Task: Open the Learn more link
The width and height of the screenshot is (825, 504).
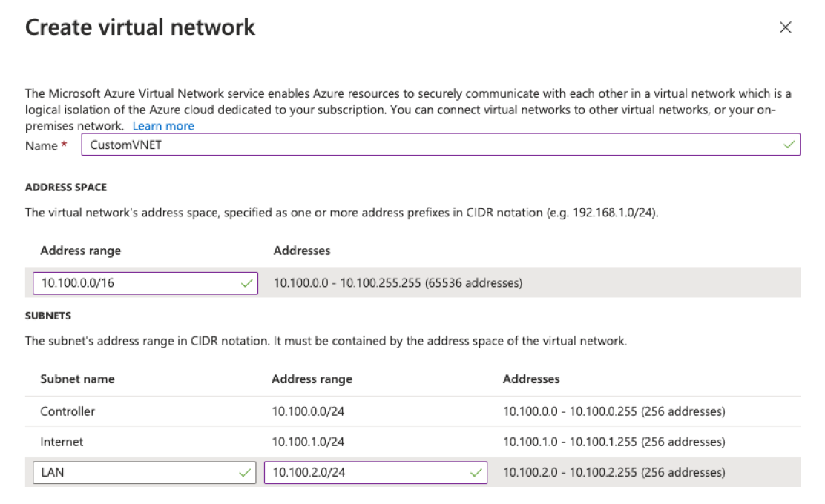Action: tap(163, 126)
